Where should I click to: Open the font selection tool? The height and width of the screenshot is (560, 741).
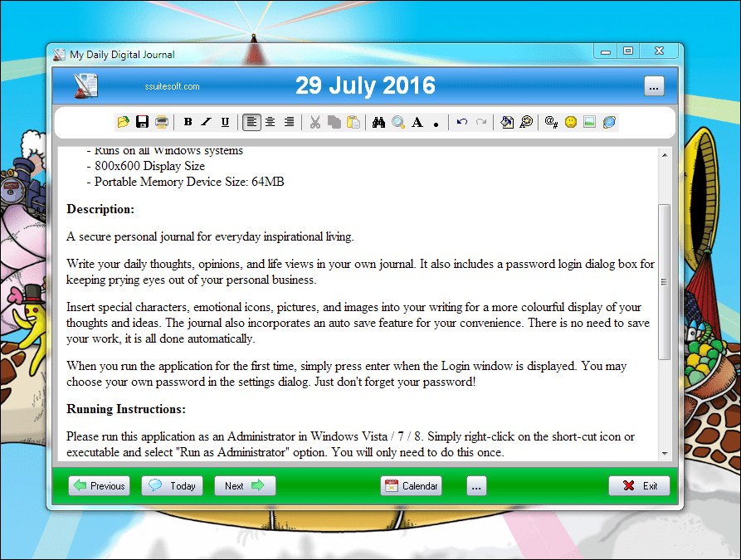click(x=417, y=122)
